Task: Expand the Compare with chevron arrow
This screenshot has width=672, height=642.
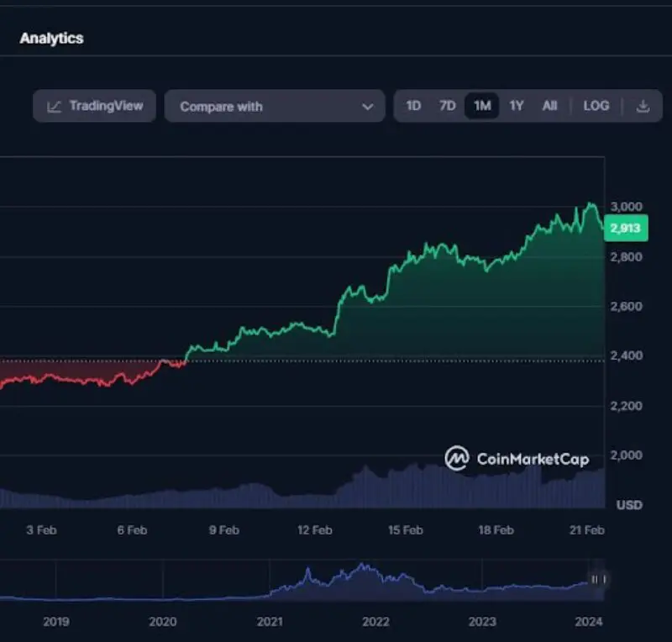Action: (367, 107)
